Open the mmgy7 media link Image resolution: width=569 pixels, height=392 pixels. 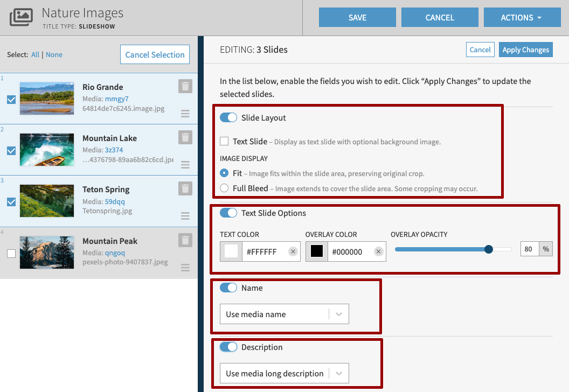tap(119, 98)
